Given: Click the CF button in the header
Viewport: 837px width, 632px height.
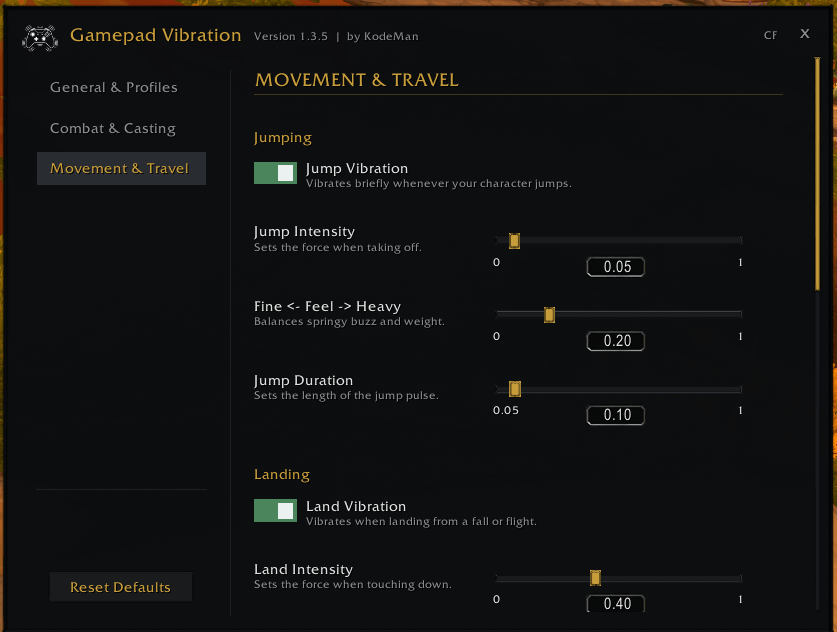Looking at the screenshot, I should pyautogui.click(x=770, y=35).
